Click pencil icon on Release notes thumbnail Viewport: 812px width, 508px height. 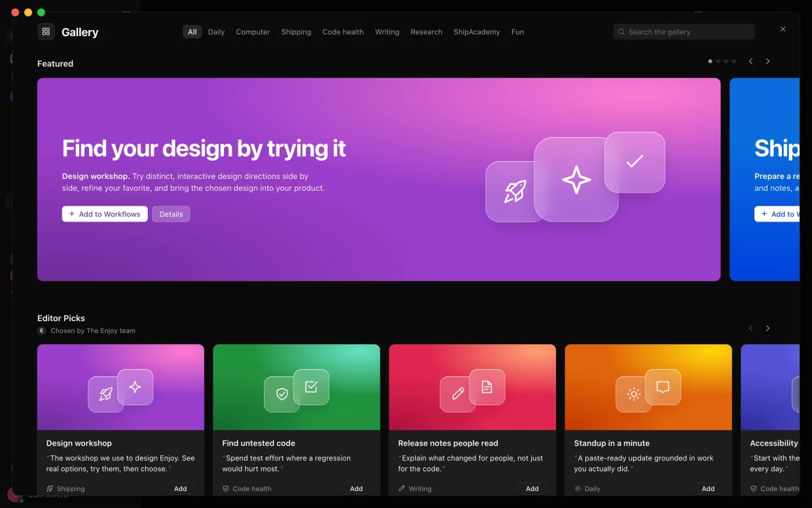[458, 394]
